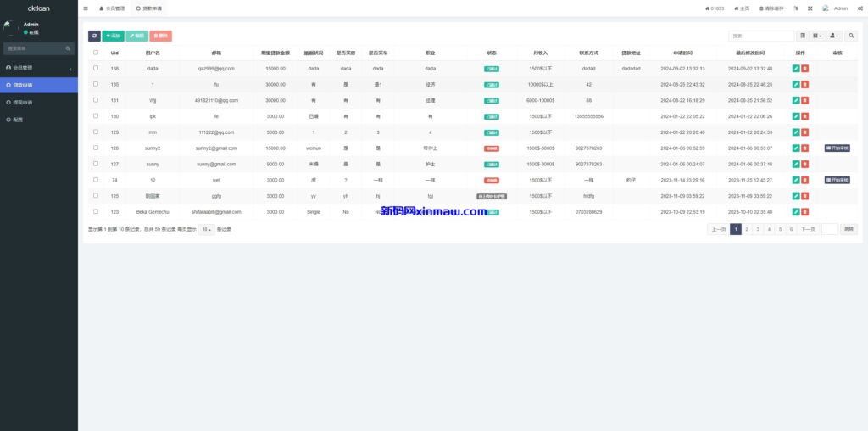Click the red delete icon for Uid 135

[805, 84]
